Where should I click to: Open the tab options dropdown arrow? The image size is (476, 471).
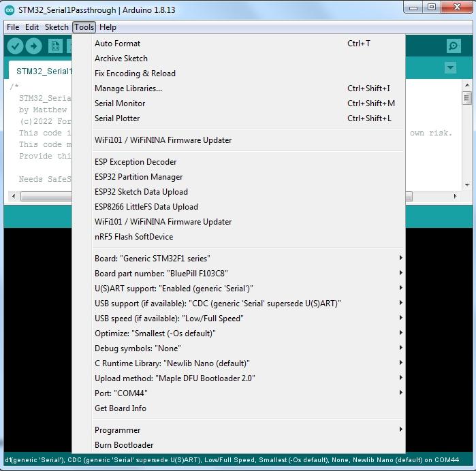[450, 67]
